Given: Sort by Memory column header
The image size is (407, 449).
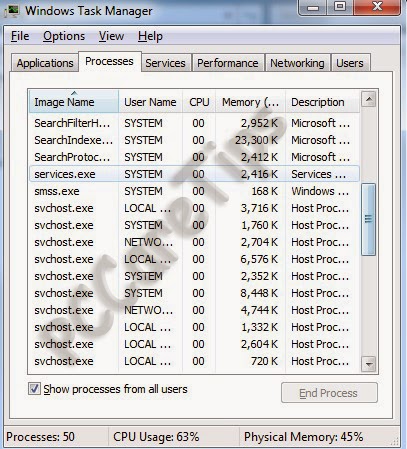Looking at the screenshot, I should tap(250, 102).
